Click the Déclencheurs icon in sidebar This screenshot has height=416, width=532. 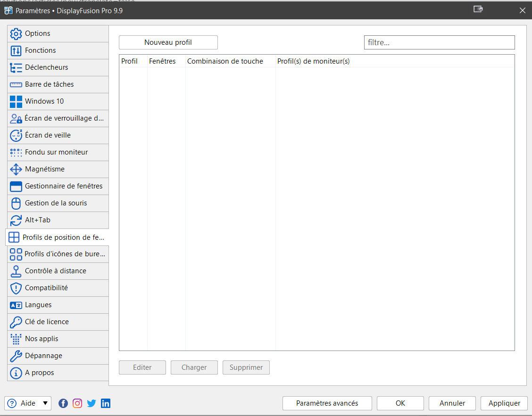(x=16, y=67)
